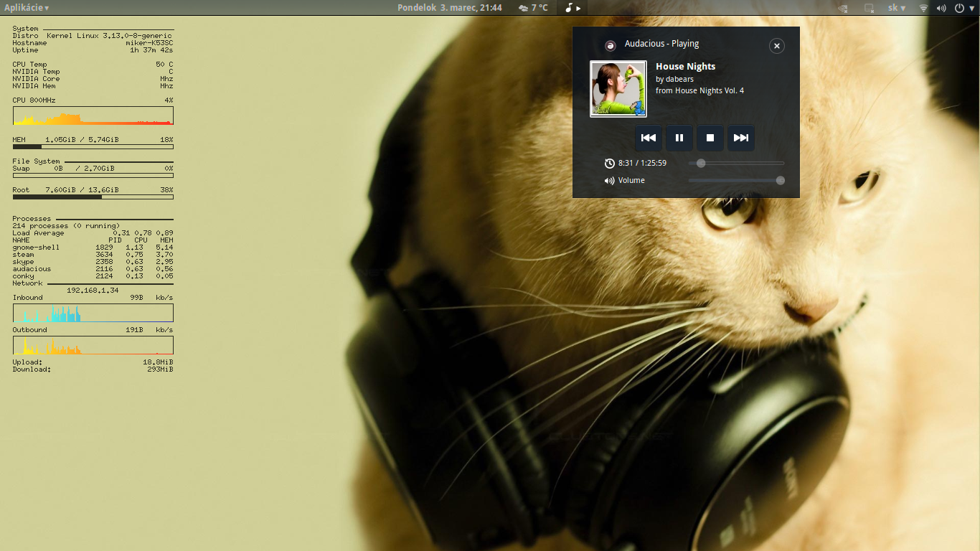980x551 pixels.
Task: Open the Aplikácie applications menu
Action: click(x=27, y=8)
